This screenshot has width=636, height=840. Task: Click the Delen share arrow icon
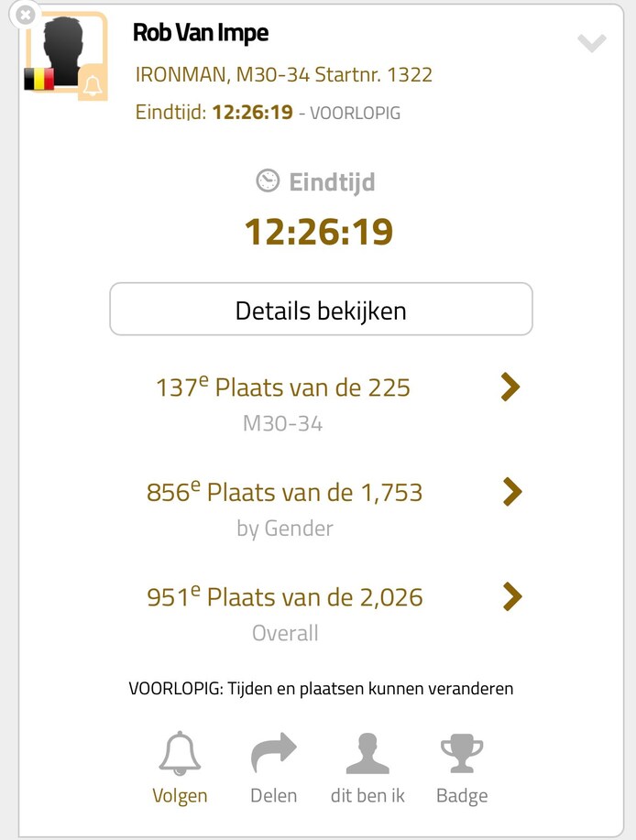[273, 753]
